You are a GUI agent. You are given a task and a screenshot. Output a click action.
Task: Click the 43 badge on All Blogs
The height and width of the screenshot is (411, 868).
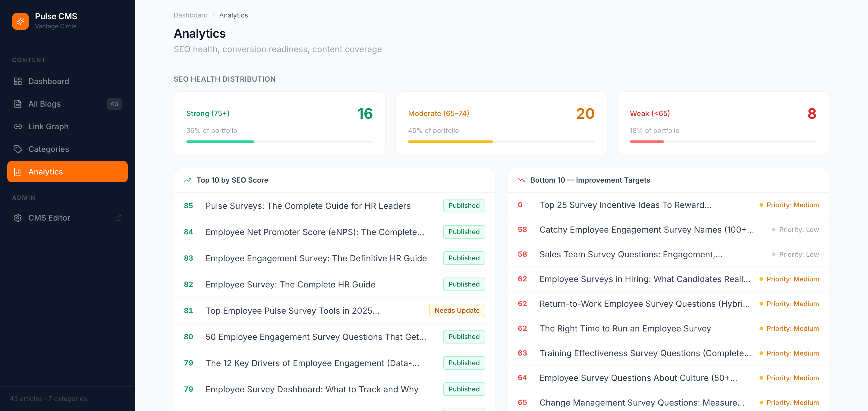pyautogui.click(x=114, y=104)
